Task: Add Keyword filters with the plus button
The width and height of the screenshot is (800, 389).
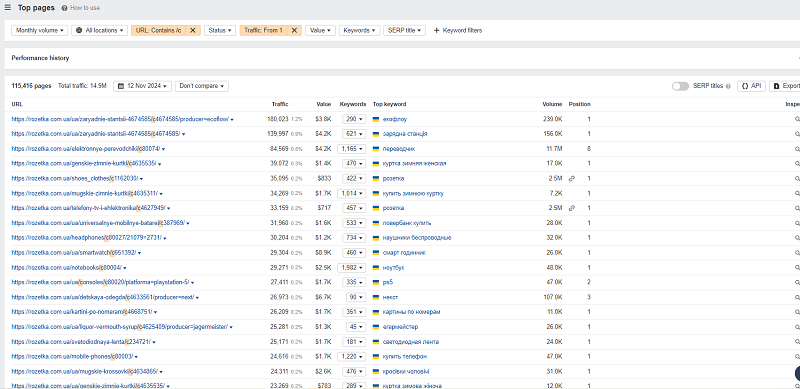Action: [458, 31]
